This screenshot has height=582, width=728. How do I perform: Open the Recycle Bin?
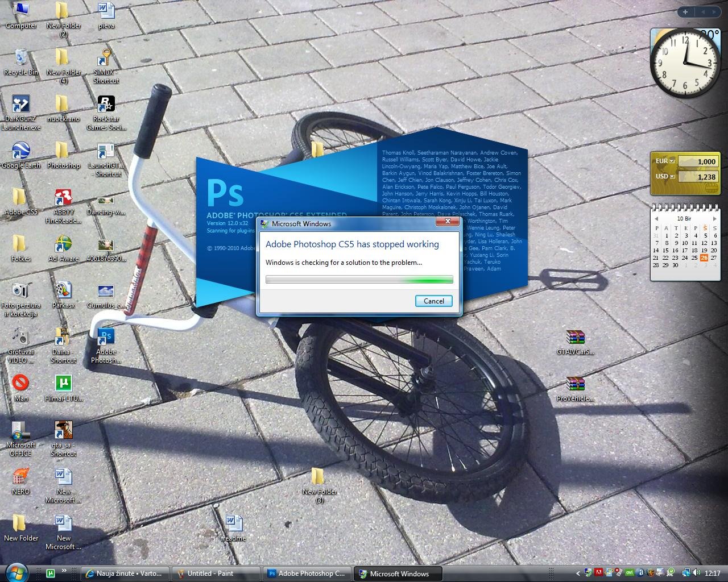pyautogui.click(x=21, y=59)
